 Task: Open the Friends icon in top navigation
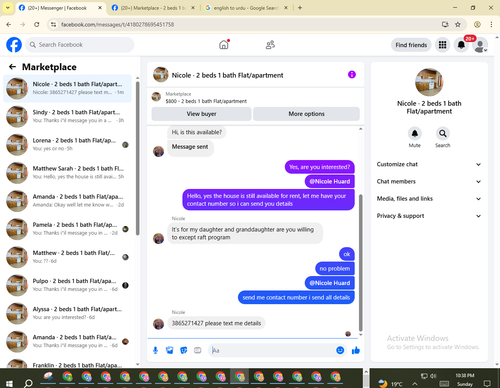pos(270,45)
